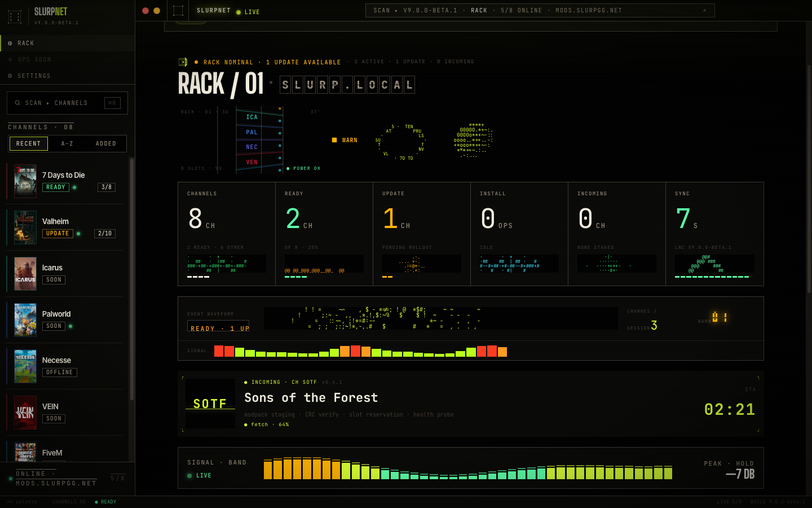Open Sons of the Forest incoming title

(311, 397)
